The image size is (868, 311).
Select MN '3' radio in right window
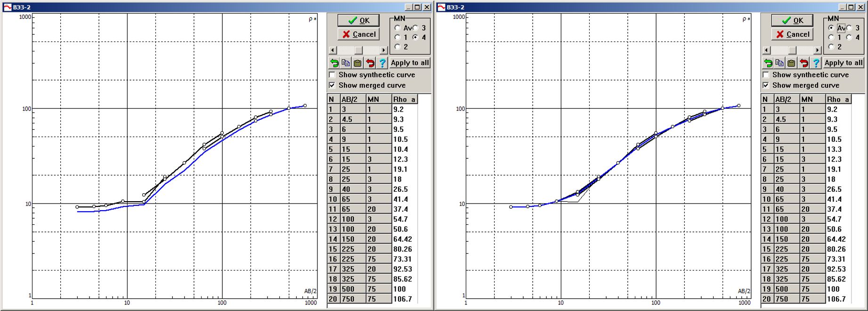849,28
